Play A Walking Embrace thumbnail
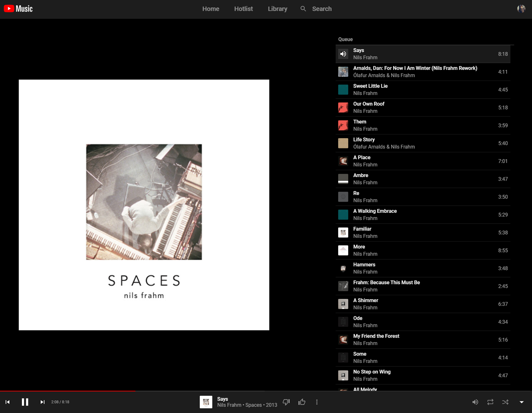532x413 pixels. tap(343, 215)
